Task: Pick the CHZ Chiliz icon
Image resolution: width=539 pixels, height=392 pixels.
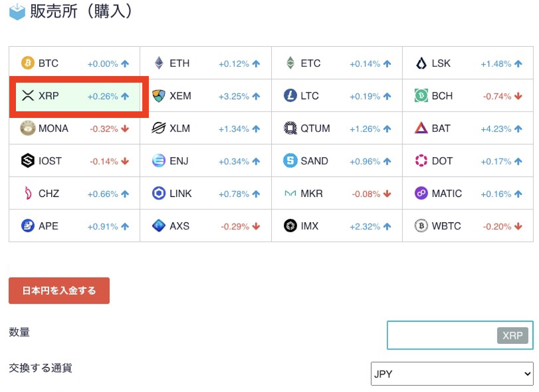Action: point(28,193)
